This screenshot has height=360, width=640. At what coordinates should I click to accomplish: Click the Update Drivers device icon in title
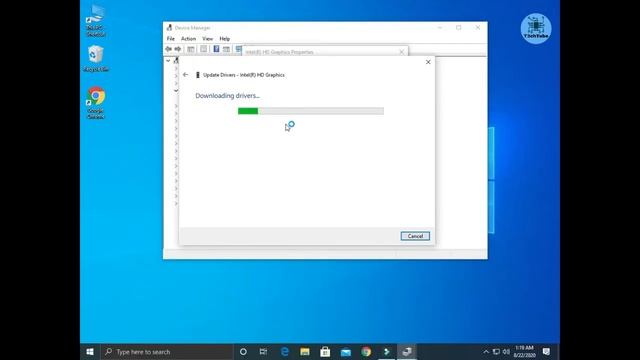(198, 75)
